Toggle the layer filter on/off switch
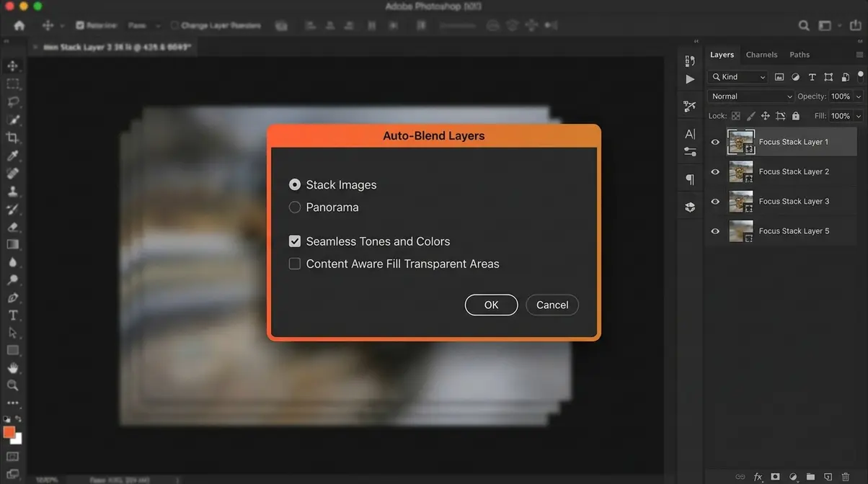Viewport: 868px width, 484px height. click(860, 76)
